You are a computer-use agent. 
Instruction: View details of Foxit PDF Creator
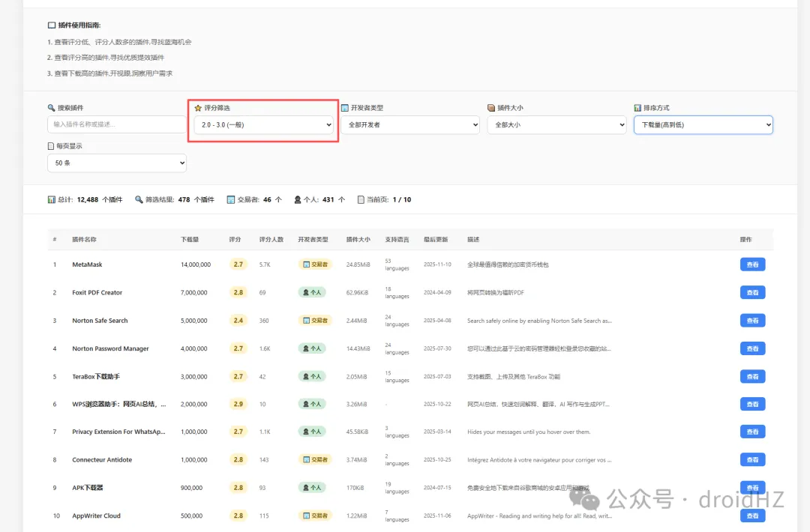coord(752,292)
